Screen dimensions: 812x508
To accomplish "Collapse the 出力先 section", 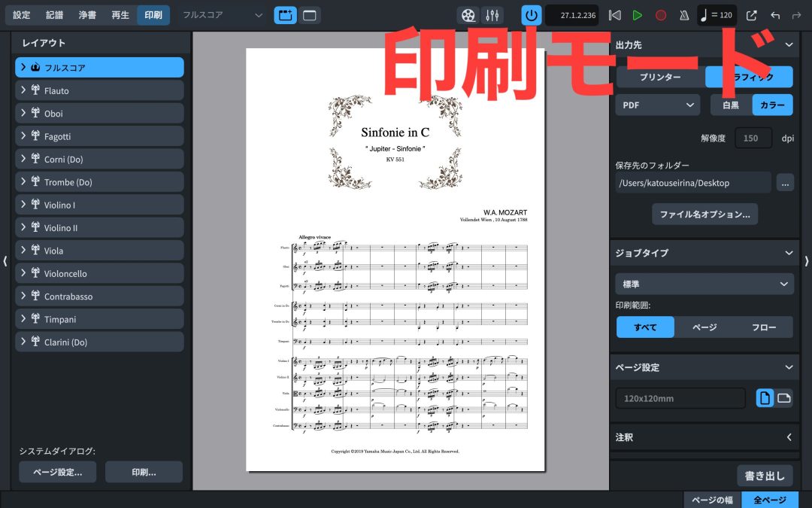I will tap(789, 45).
